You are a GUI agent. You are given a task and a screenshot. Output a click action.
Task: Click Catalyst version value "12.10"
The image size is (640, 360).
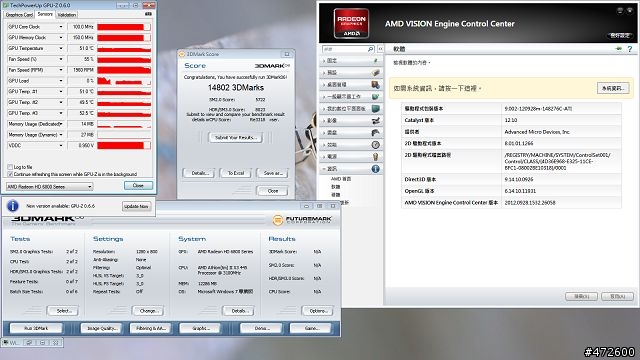(x=511, y=120)
